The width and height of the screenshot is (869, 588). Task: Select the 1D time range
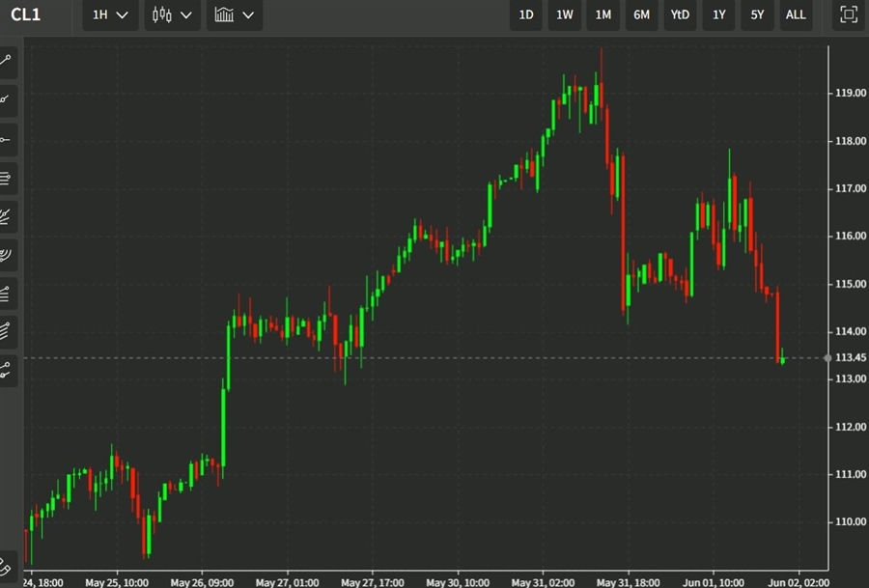(526, 14)
